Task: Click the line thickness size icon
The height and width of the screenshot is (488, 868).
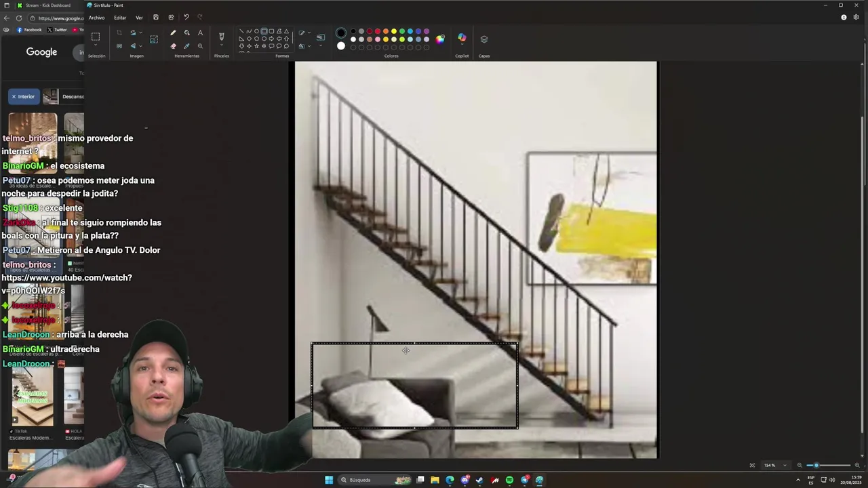Action: tap(321, 37)
